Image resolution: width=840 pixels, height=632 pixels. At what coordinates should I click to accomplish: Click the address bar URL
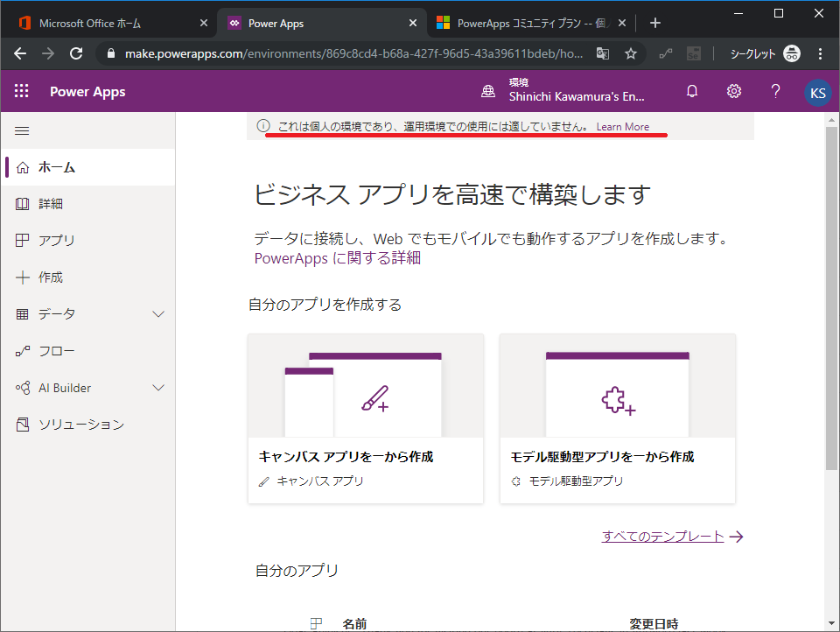tap(353, 53)
